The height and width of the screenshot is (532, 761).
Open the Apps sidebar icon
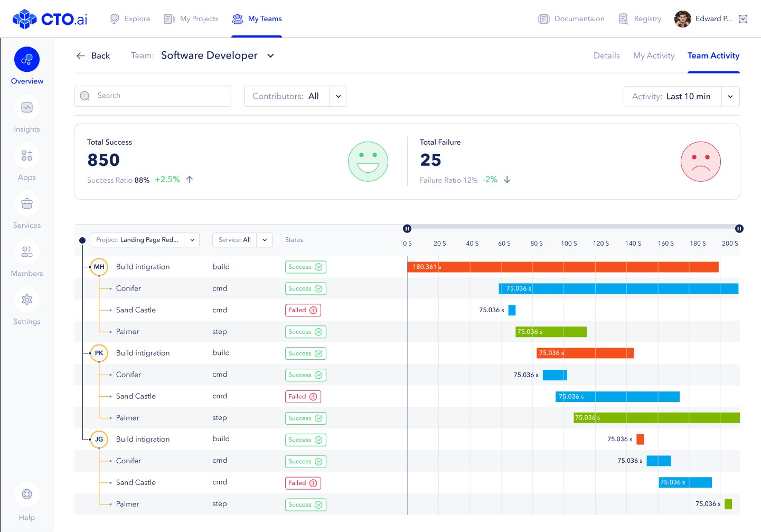(x=27, y=156)
